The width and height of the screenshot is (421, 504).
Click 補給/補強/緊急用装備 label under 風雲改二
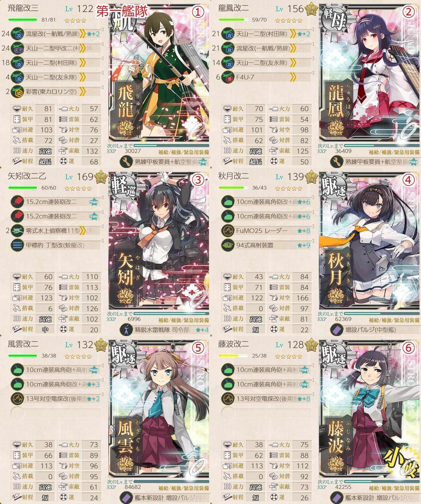183,488
